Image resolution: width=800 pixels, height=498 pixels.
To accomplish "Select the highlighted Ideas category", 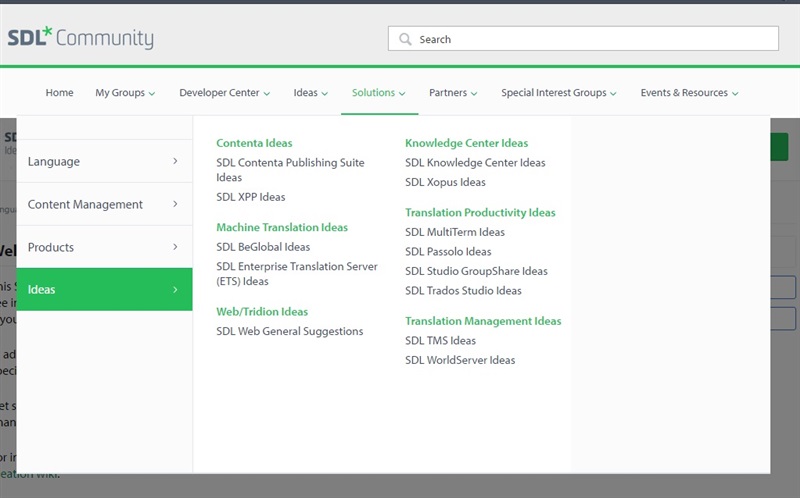I will 105,289.
